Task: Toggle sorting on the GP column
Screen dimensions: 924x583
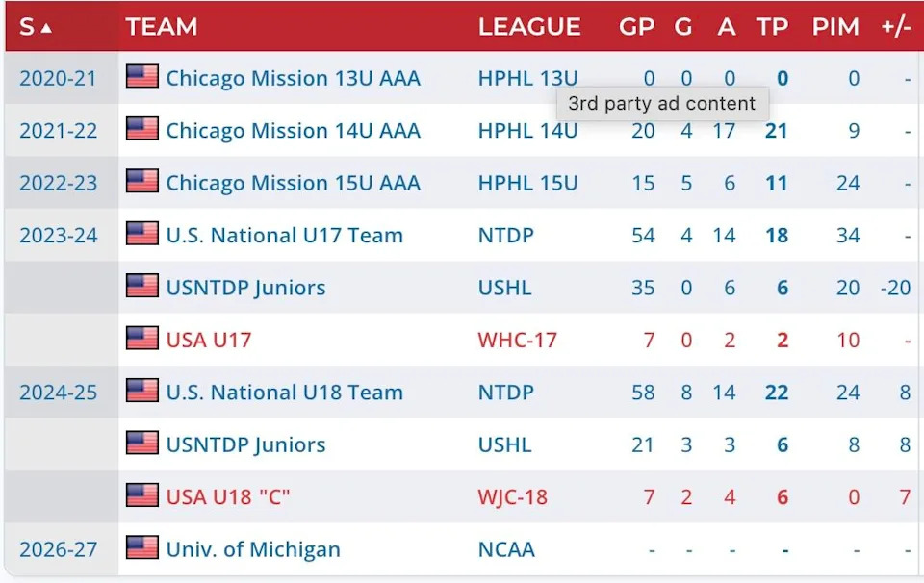Action: pyautogui.click(x=636, y=27)
